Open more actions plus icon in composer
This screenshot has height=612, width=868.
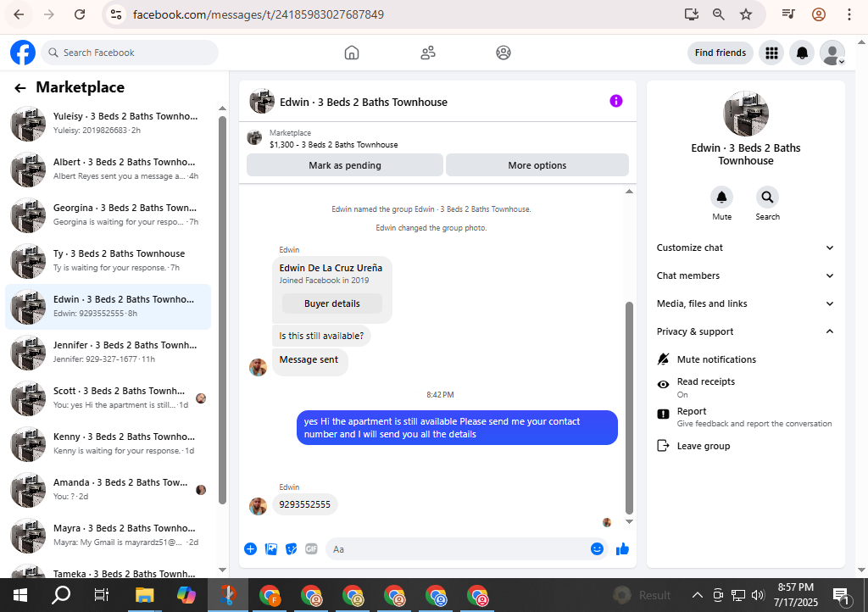click(250, 549)
